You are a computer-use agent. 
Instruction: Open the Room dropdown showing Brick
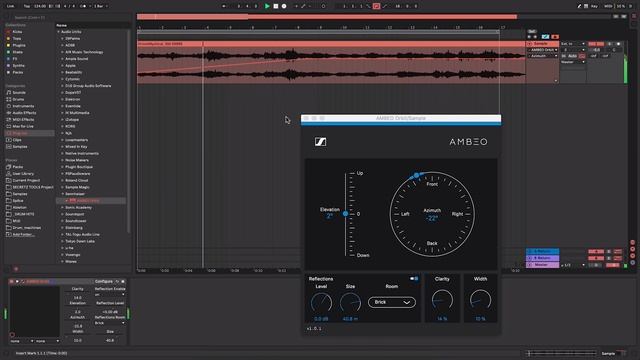coord(392,302)
